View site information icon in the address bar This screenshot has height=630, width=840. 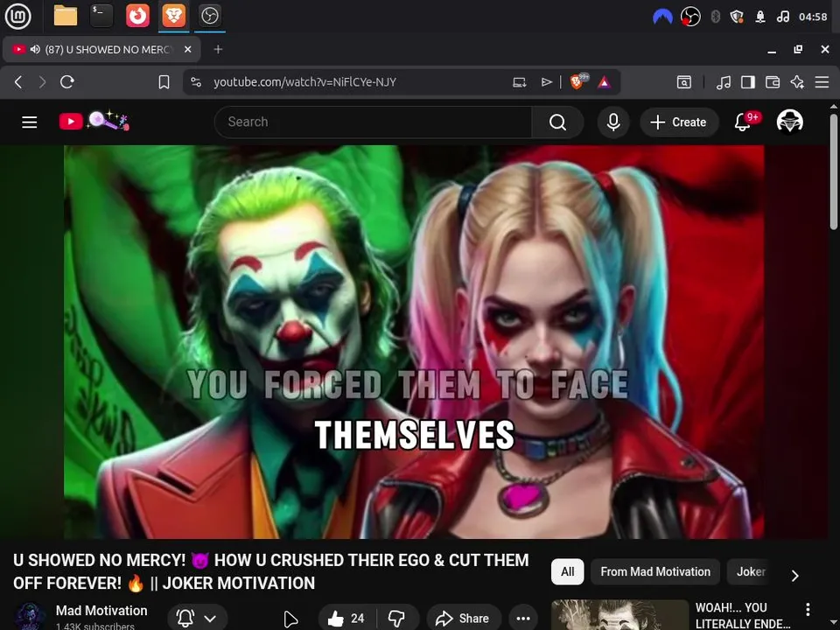(x=196, y=82)
